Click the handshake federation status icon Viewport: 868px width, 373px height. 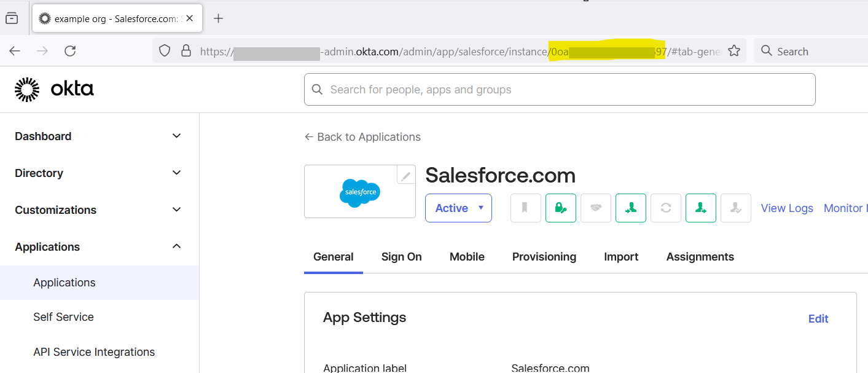tap(595, 208)
